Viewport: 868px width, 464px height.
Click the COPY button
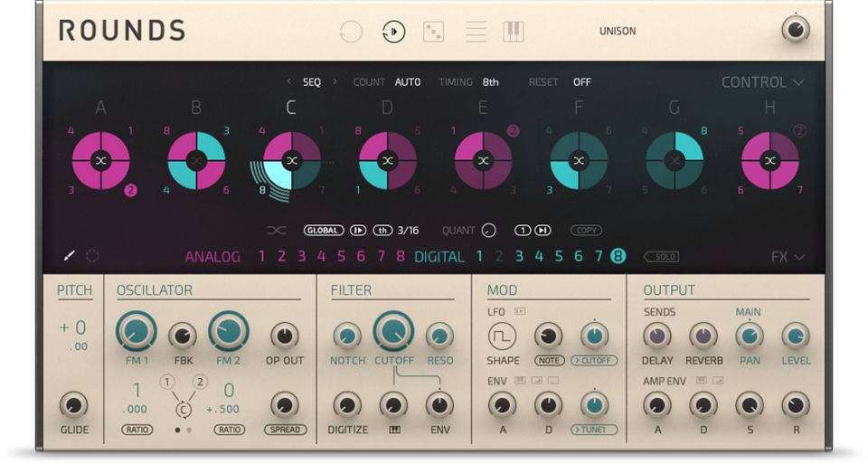pyautogui.click(x=586, y=231)
